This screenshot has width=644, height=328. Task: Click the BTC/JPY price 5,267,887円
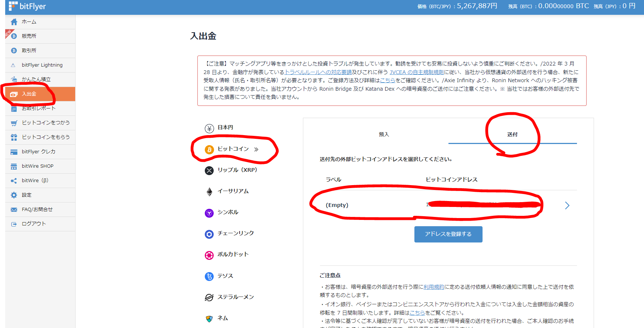coord(477,6)
